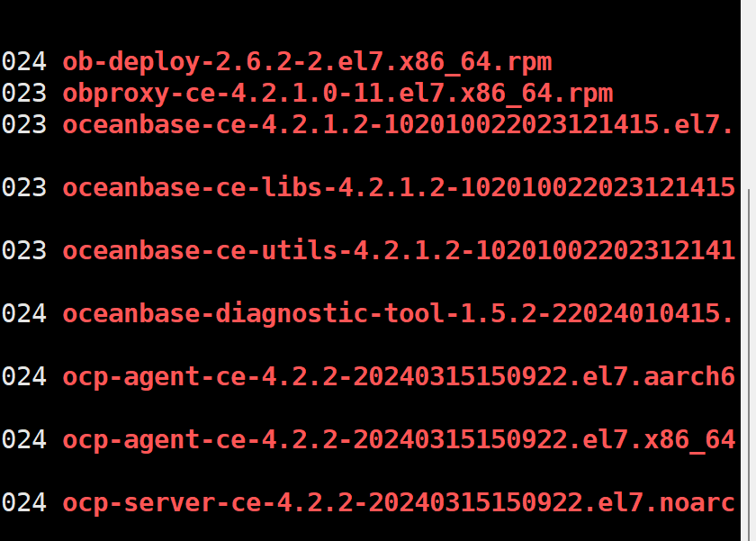Click the ocp-agent-ce aarch64 package line
Viewport: 756px width, 541px height.
pos(398,377)
